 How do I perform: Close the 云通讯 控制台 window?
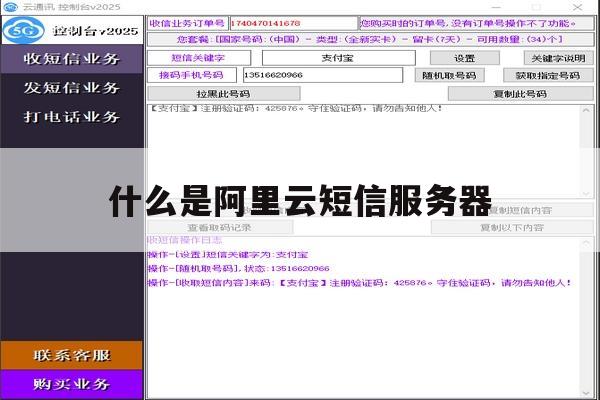coord(578,7)
